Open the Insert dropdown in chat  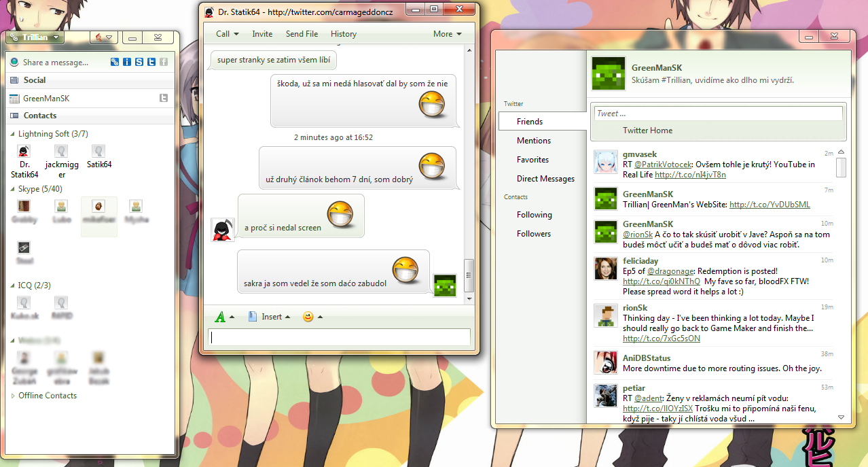tap(269, 317)
